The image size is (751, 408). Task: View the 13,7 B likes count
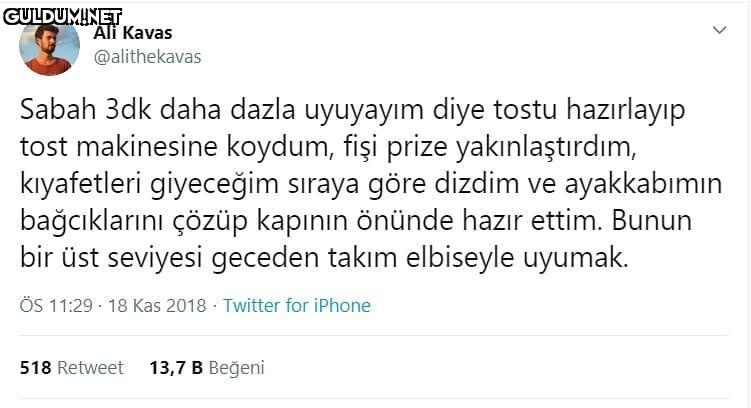click(176, 368)
